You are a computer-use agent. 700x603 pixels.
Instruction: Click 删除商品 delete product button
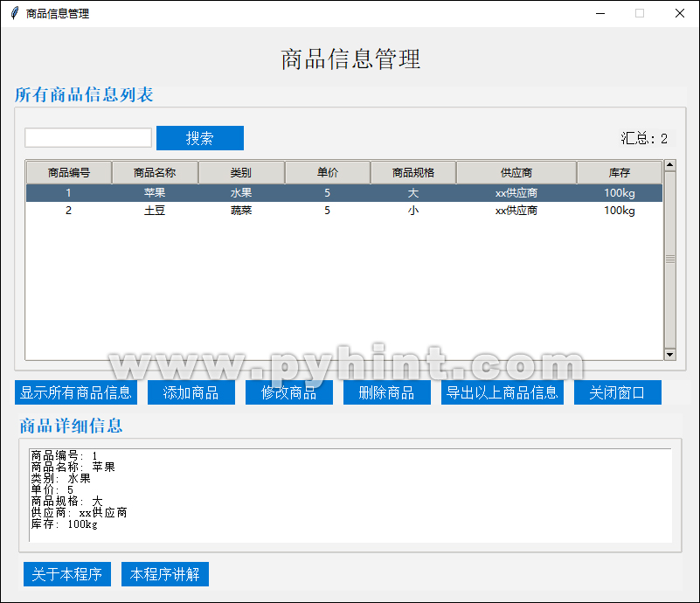pos(386,392)
